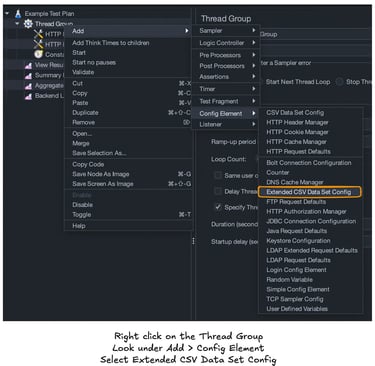Click Merge in the context menu
Screen dimensions: 375x366
point(128,143)
